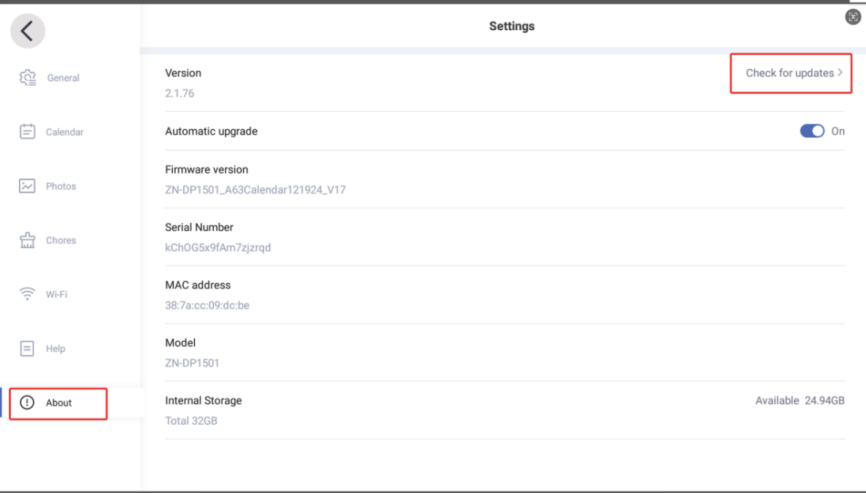Click the Chores sidebar icon
The height and width of the screenshot is (493, 866).
[x=28, y=240]
